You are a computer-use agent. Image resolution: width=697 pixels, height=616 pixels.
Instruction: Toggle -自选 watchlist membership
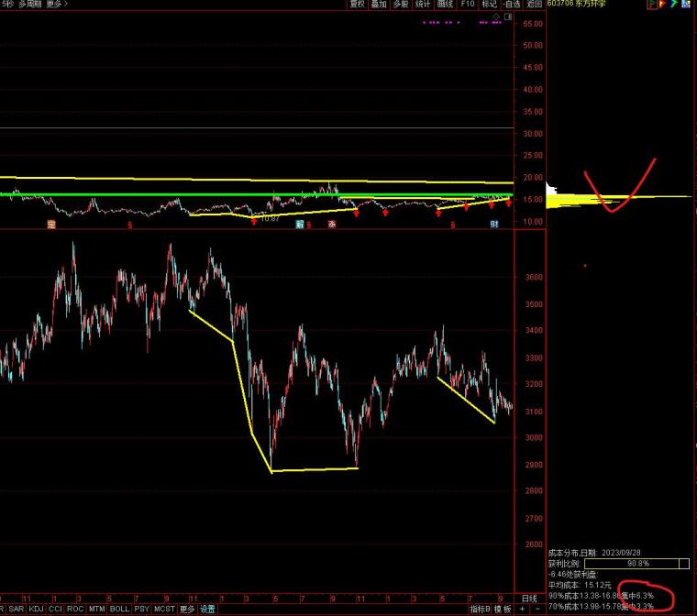click(512, 4)
